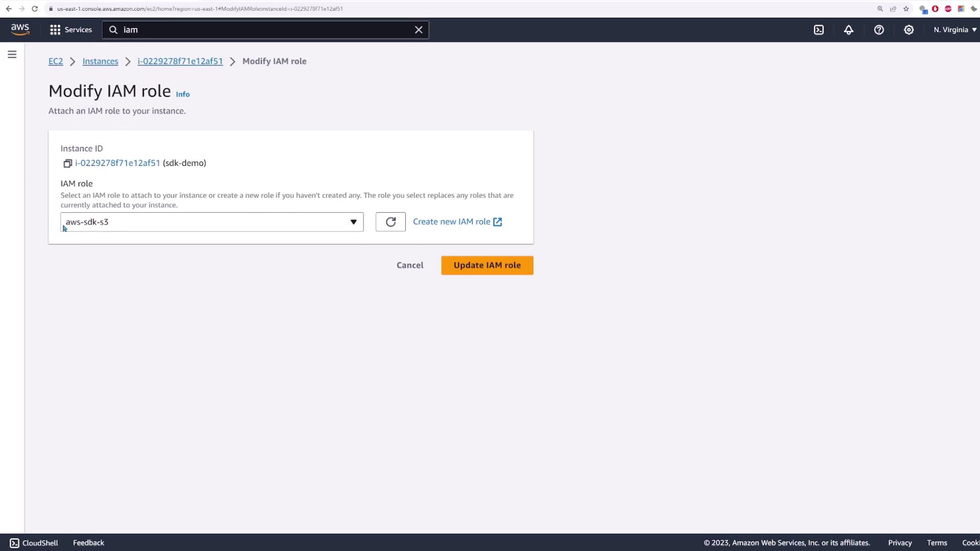This screenshot has width=980, height=551.
Task: Expand the side navigation hamburger menu
Action: click(12, 55)
